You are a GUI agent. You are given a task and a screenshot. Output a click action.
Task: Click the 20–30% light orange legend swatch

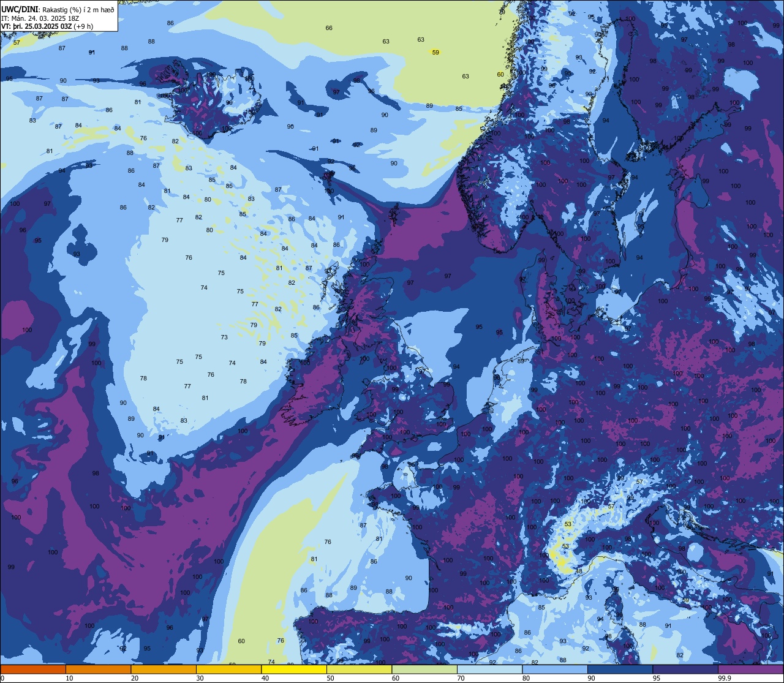click(x=164, y=669)
